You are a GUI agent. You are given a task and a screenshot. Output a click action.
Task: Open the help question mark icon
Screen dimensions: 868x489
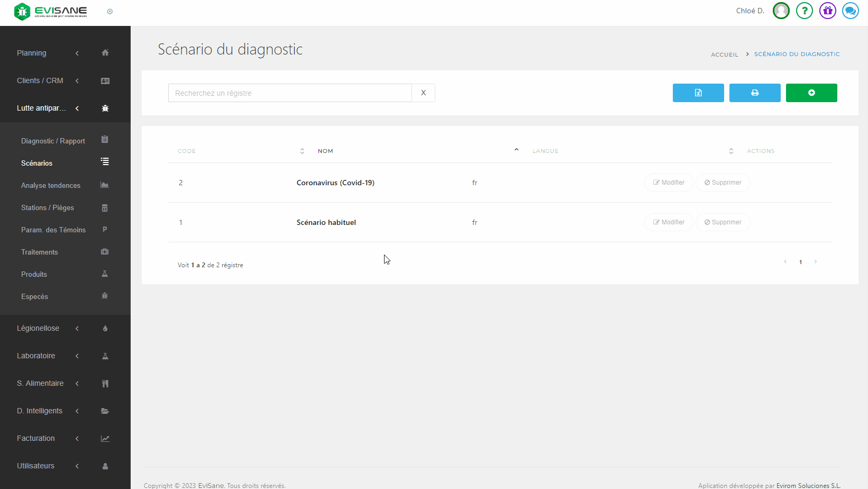804,11
